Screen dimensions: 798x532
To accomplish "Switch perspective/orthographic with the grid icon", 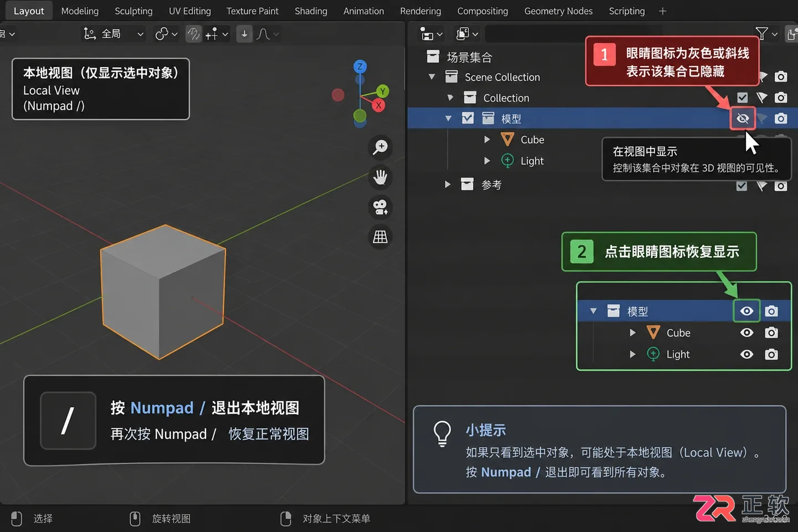I will coord(381,237).
